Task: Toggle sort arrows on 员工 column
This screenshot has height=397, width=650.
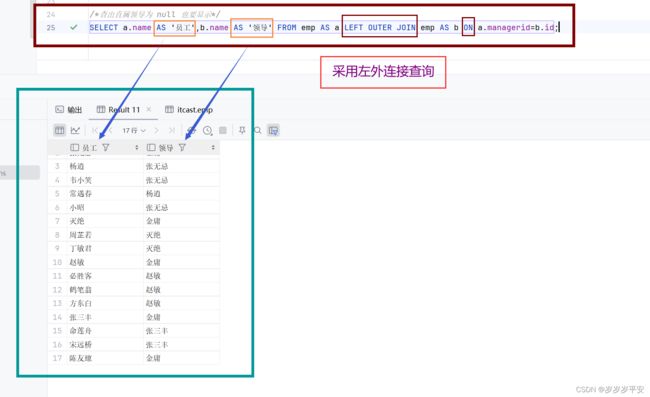Action: (x=137, y=148)
